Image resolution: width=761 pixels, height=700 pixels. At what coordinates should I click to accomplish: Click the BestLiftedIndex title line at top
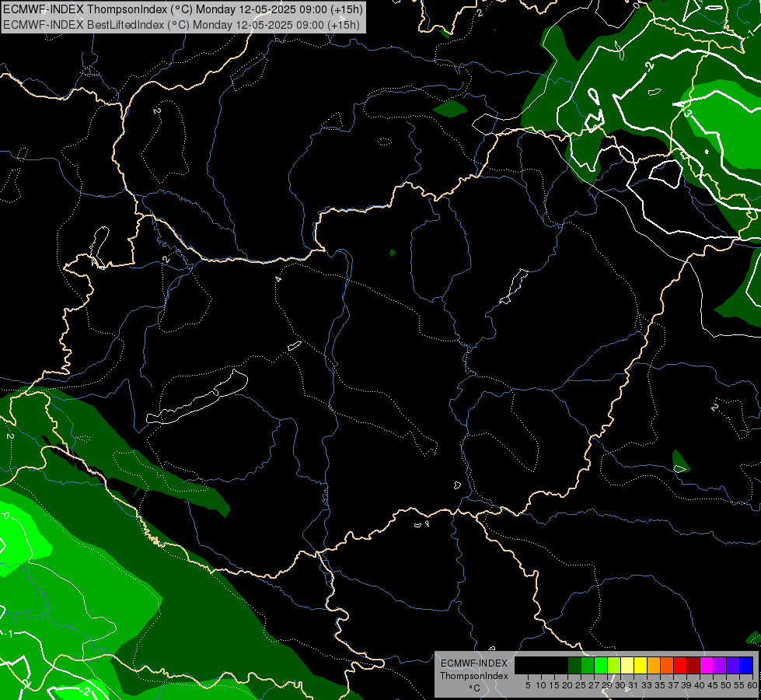181,24
